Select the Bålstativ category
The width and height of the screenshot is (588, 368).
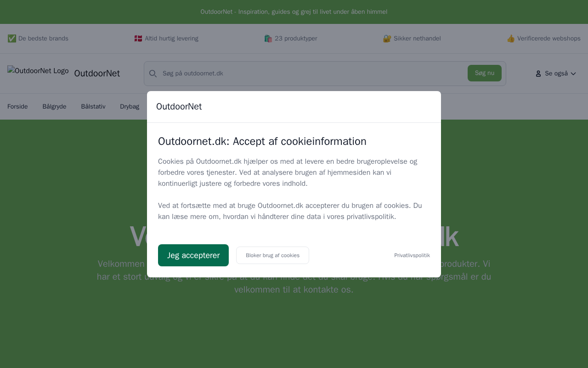coord(93,107)
